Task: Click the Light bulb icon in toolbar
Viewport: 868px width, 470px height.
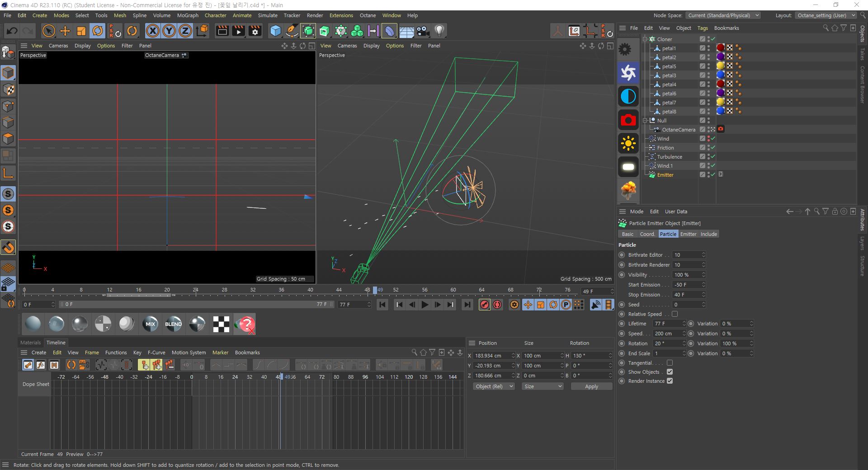Action: [439, 31]
